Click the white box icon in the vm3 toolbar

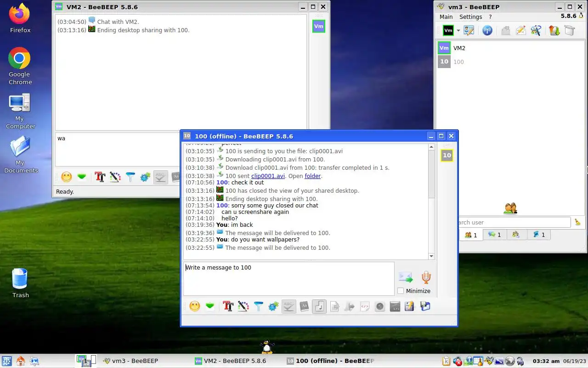(569, 30)
